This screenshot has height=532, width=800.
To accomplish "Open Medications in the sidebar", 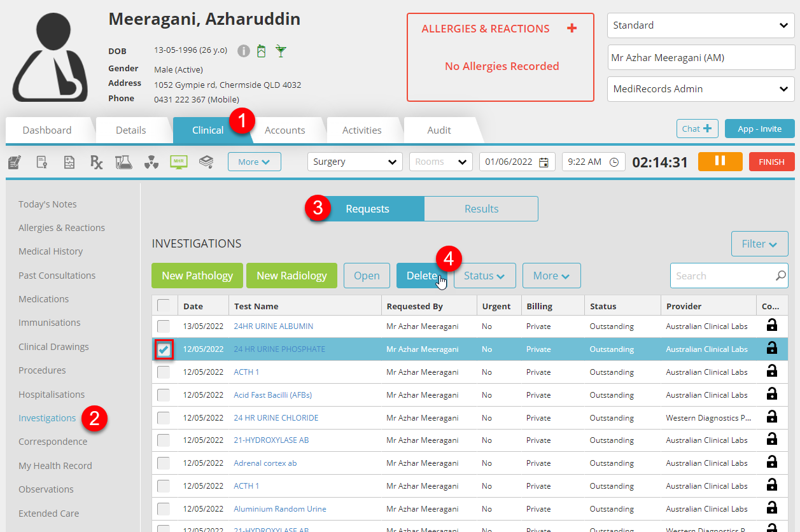I will pos(43,299).
